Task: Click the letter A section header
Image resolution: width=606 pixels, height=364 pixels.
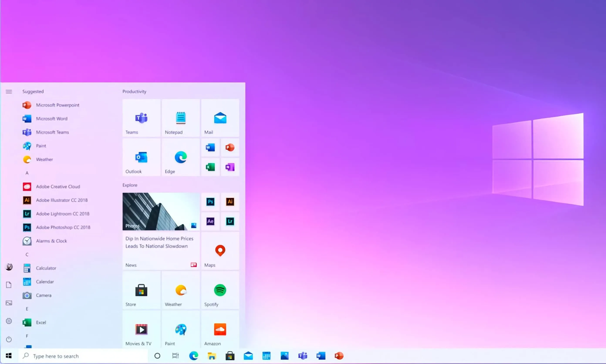Action: coord(27,173)
